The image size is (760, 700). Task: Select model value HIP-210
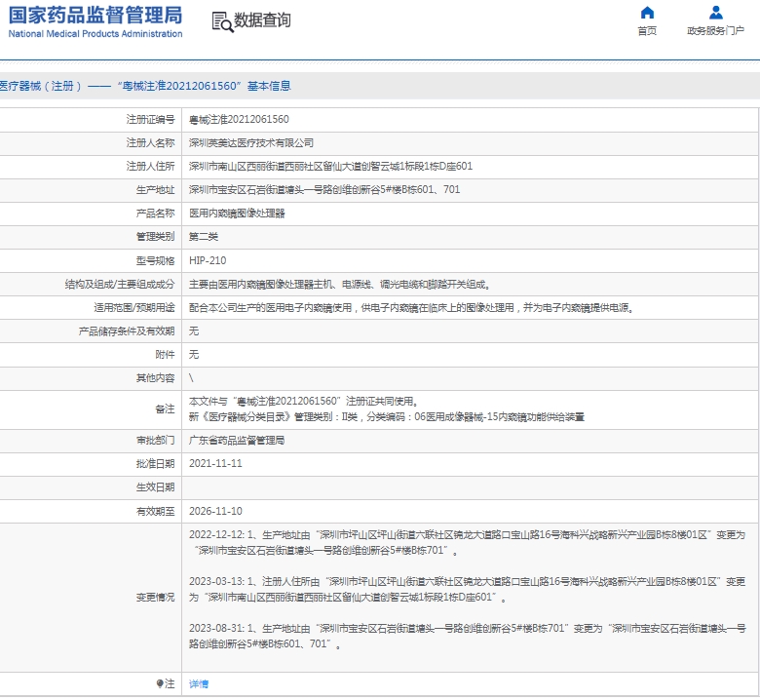(208, 260)
